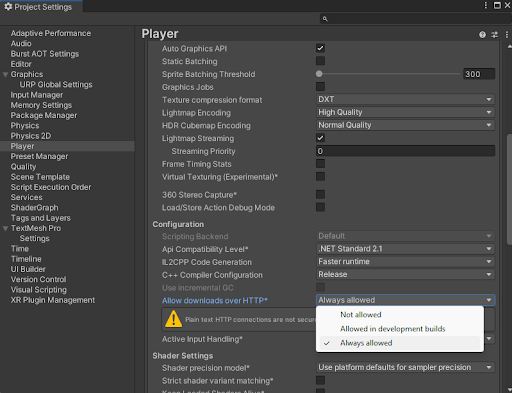Open ShaderGraph settings
Viewport: 512px width, 393px height.
(x=34, y=208)
